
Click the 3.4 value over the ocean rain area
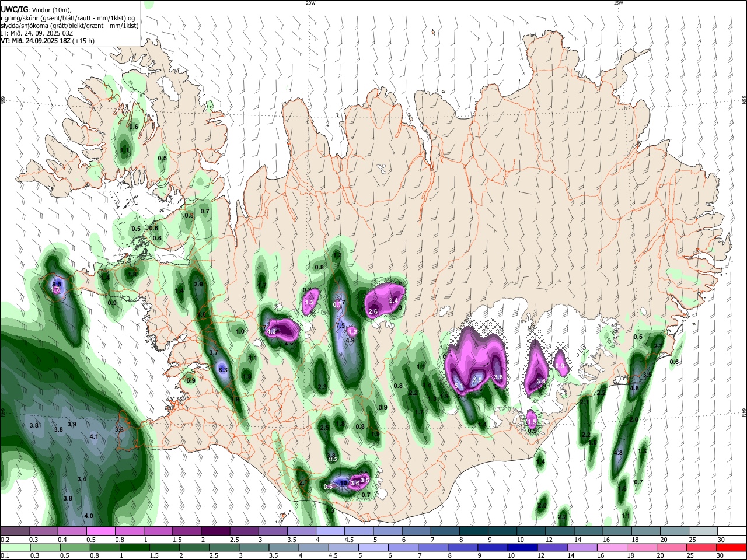click(x=82, y=479)
